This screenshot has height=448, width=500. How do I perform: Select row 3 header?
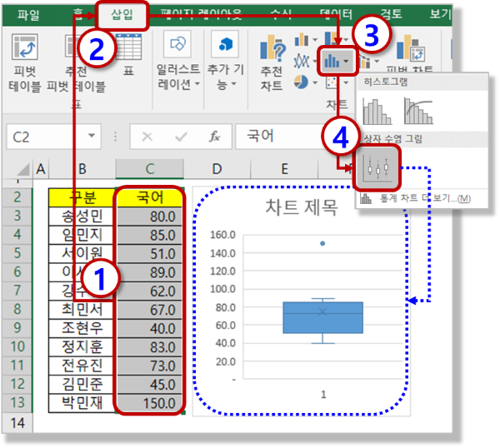click(x=17, y=216)
